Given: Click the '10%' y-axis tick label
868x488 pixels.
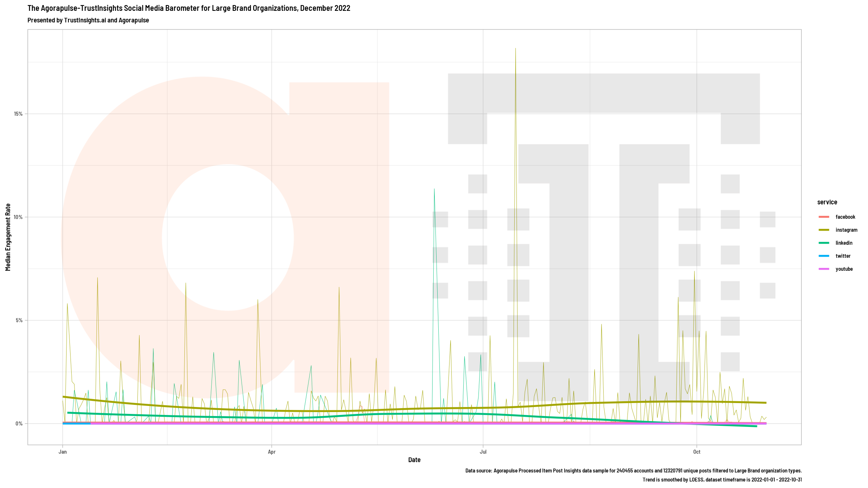Looking at the screenshot, I should tap(18, 217).
